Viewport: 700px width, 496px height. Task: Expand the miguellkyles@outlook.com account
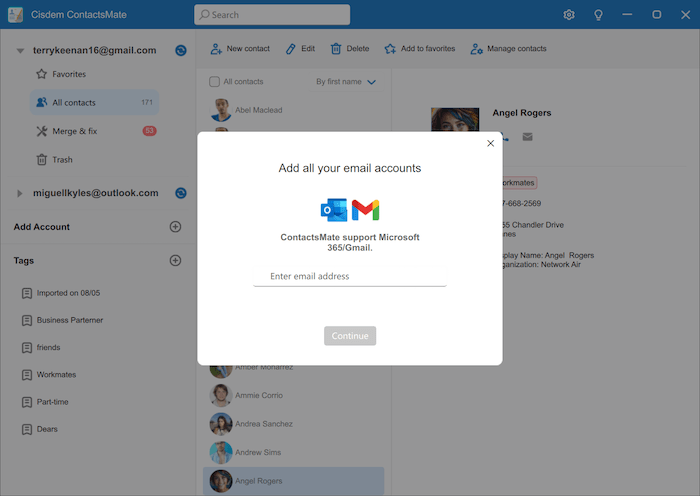coord(20,193)
